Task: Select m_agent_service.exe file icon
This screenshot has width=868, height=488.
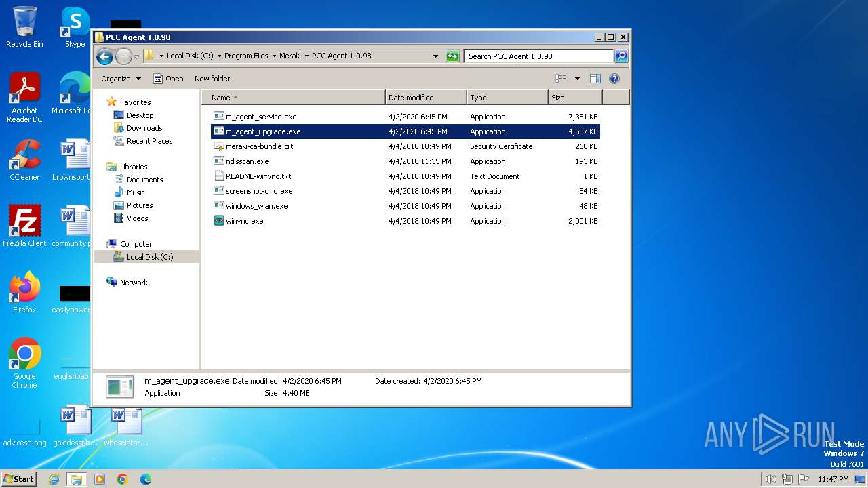Action: pyautogui.click(x=218, y=117)
